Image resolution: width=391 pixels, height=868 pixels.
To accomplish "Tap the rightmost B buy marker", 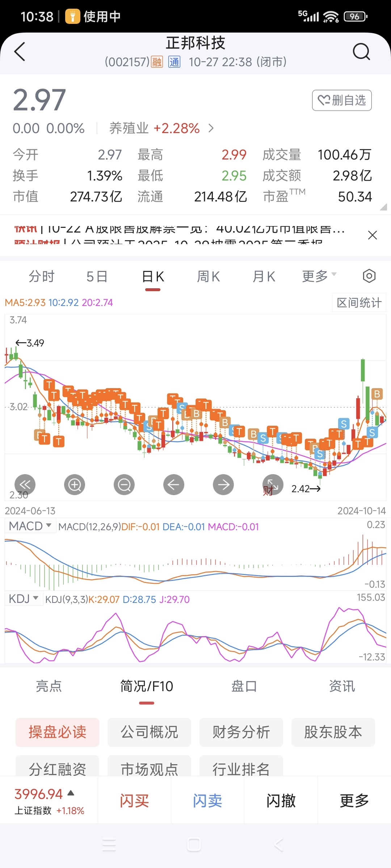I will (377, 394).
